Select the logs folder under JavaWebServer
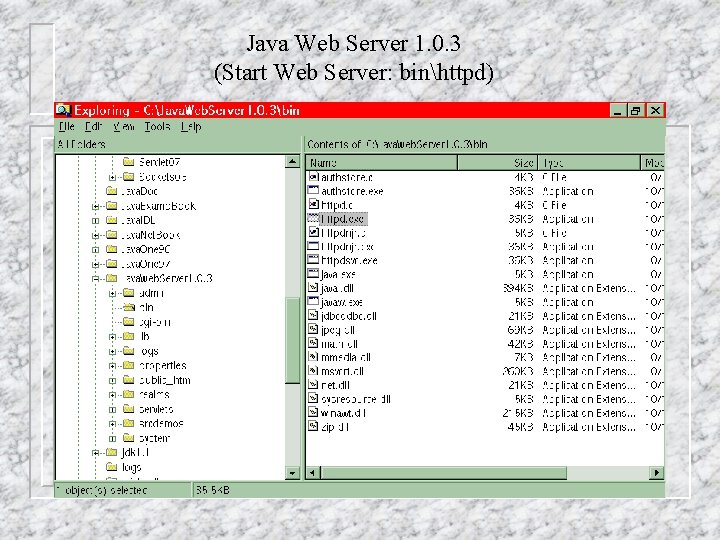The width and height of the screenshot is (720, 540). pyautogui.click(x=149, y=351)
